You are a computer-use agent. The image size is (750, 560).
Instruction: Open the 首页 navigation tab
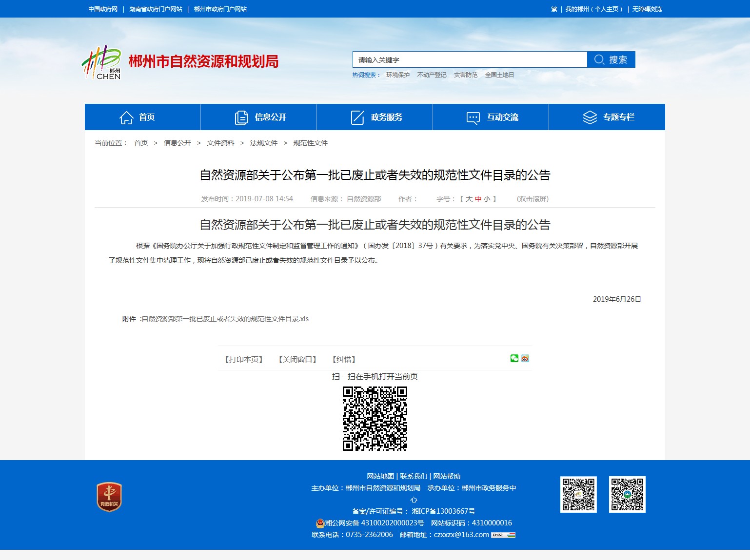tap(143, 117)
